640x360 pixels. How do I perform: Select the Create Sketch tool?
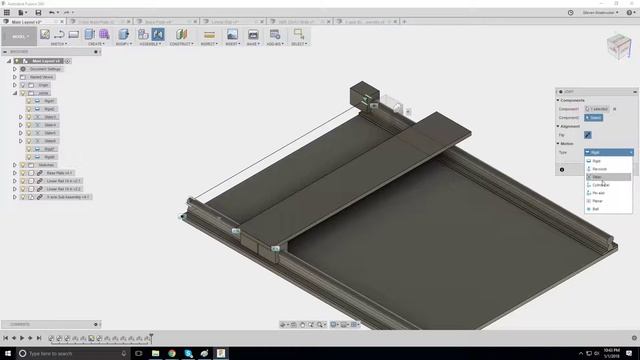point(44,34)
